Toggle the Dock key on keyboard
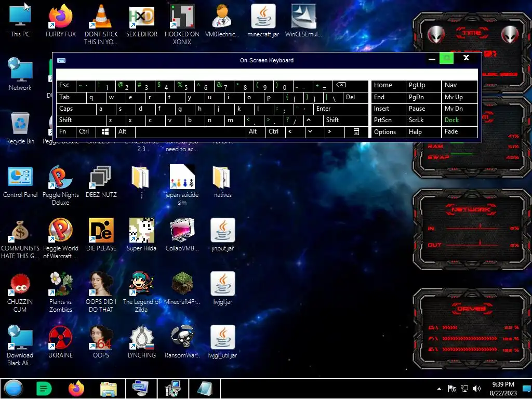Screen dimensions: 532x399 tap(459, 120)
